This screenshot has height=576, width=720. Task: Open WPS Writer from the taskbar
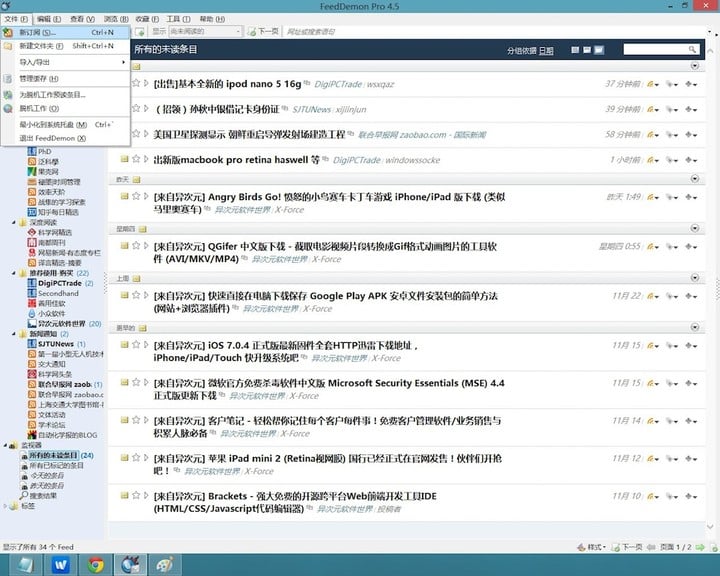point(61,565)
